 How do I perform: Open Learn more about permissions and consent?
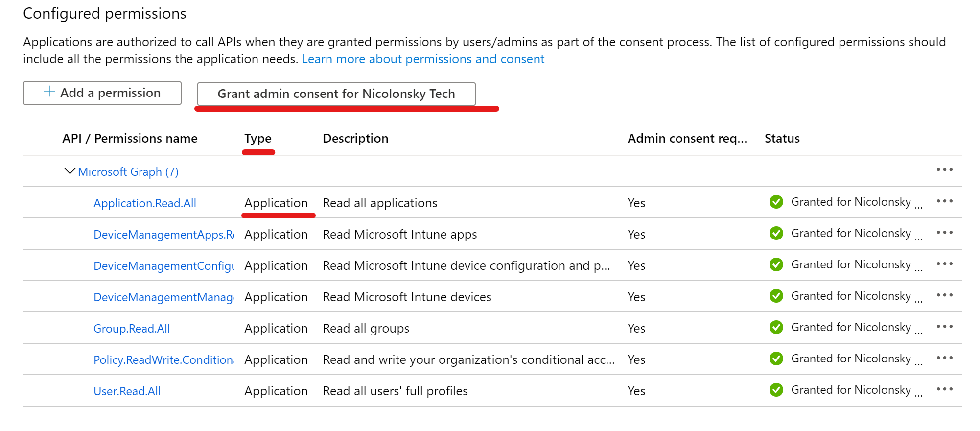tap(423, 59)
